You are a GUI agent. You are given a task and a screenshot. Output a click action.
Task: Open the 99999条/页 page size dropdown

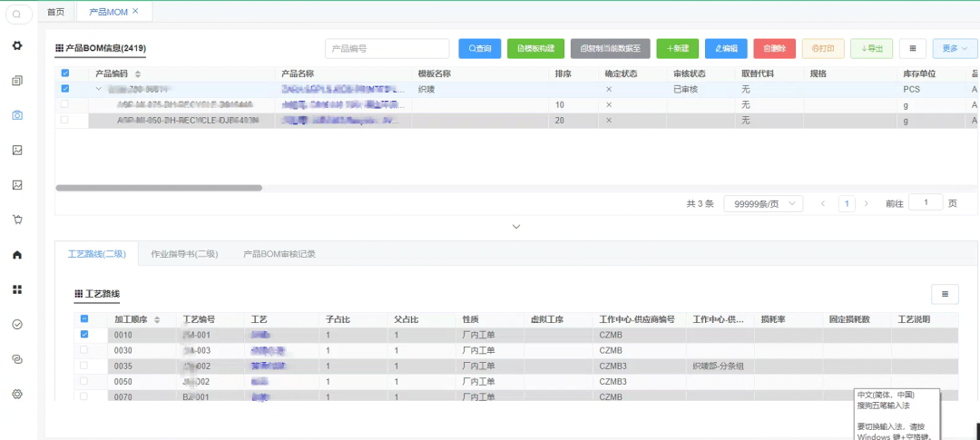tap(763, 204)
